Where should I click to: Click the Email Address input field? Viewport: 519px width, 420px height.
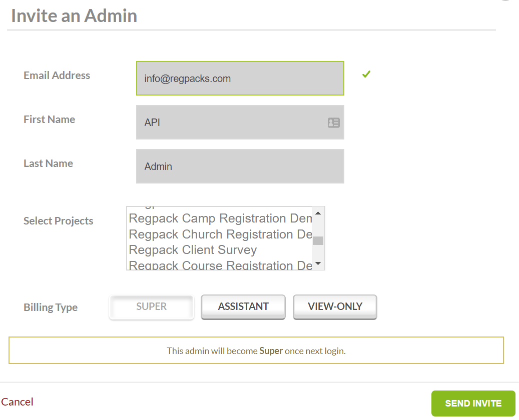(x=240, y=78)
